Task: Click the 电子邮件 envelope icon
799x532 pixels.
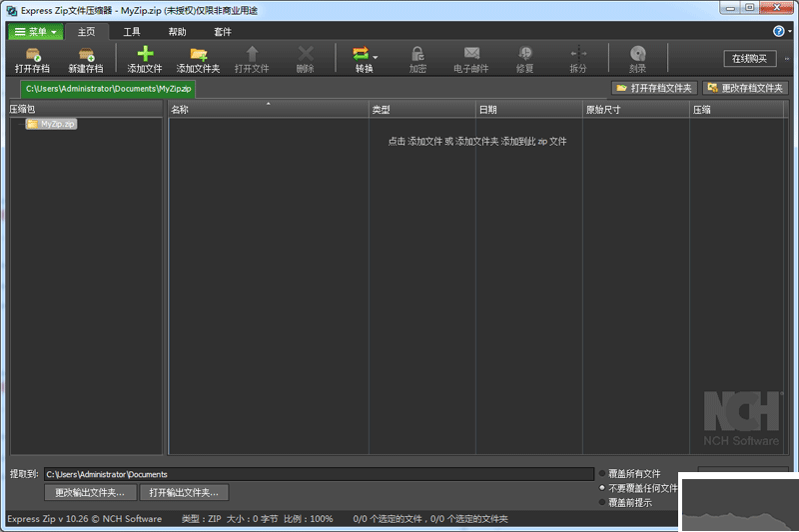Action: tap(471, 54)
